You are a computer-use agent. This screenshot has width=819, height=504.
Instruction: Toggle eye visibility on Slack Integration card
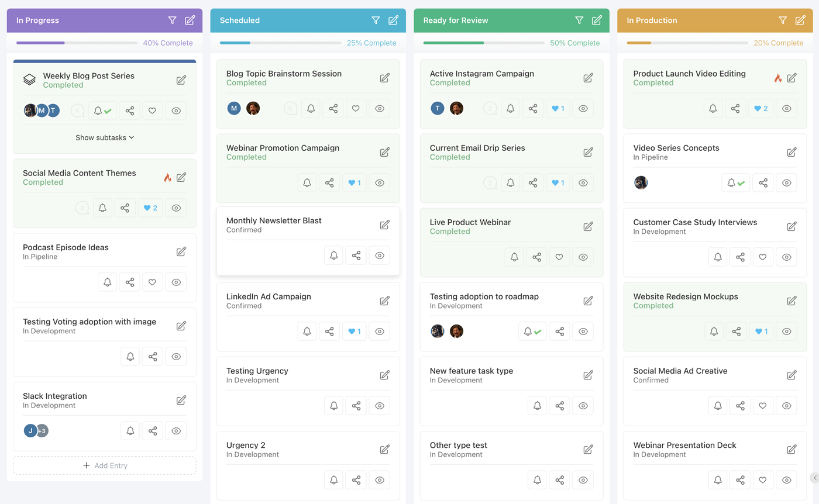[176, 431]
